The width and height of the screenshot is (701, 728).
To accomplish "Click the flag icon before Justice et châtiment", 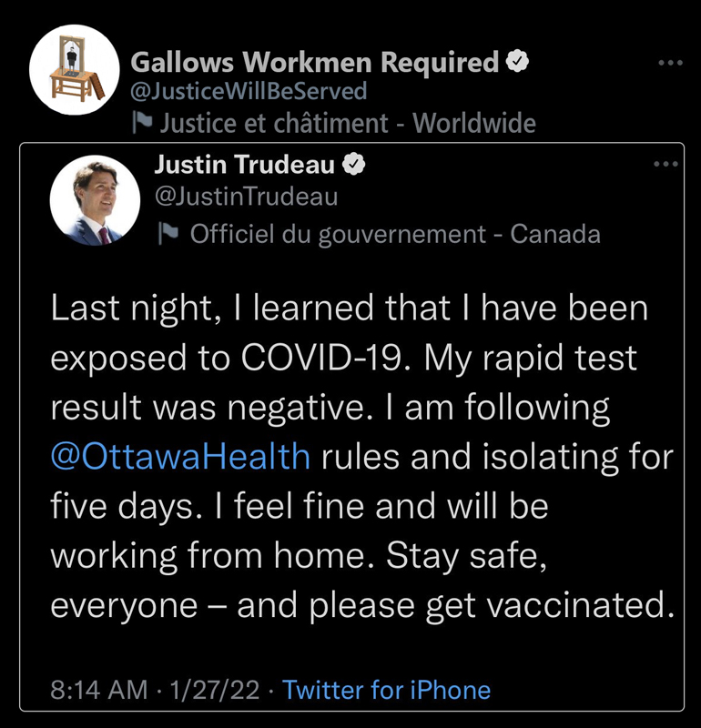I will point(141,123).
